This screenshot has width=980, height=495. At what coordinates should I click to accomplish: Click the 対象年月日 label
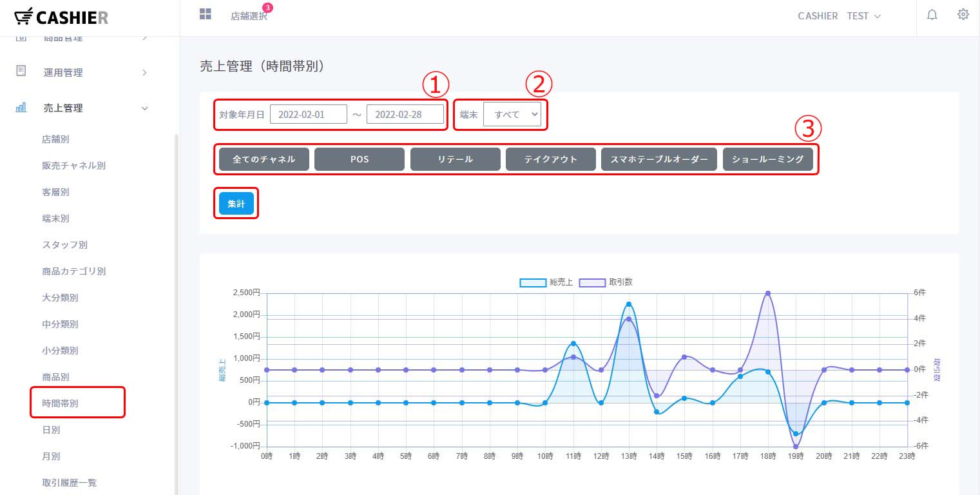click(x=242, y=115)
